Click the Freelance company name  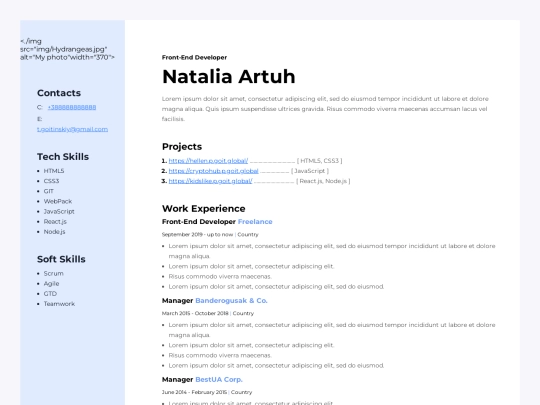[255, 222]
